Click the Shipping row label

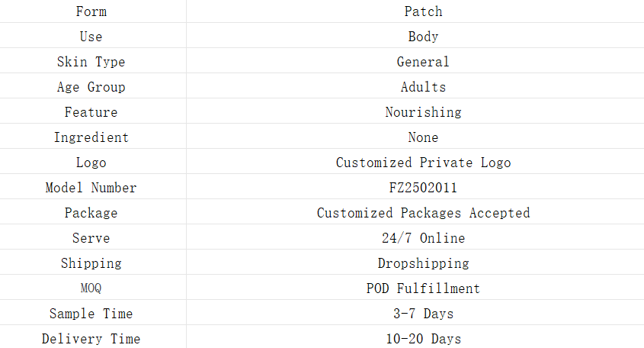coord(91,263)
